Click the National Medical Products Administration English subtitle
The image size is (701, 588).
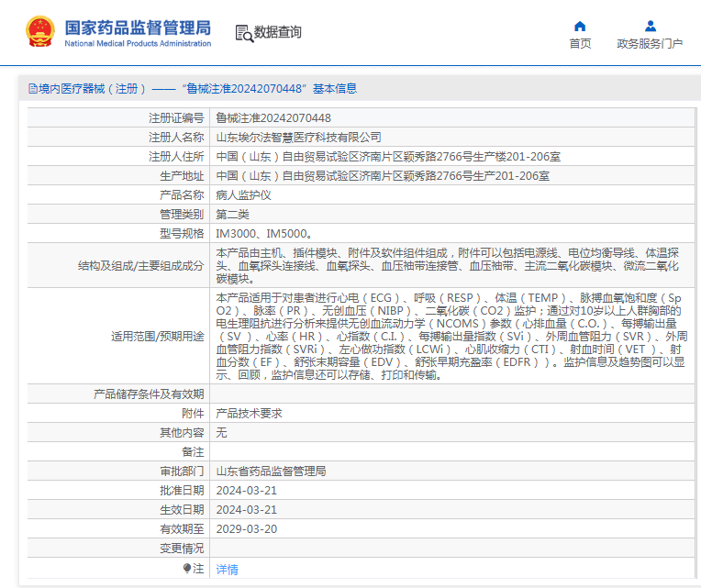click(138, 43)
